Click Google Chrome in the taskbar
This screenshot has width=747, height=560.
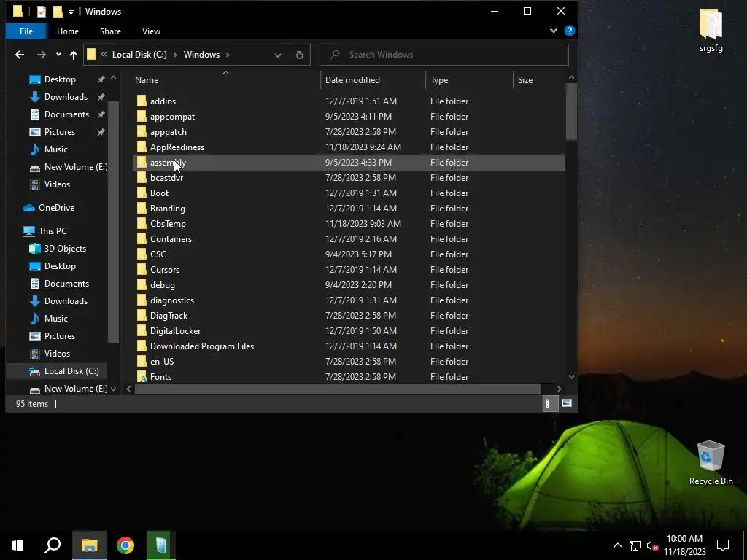click(x=125, y=545)
